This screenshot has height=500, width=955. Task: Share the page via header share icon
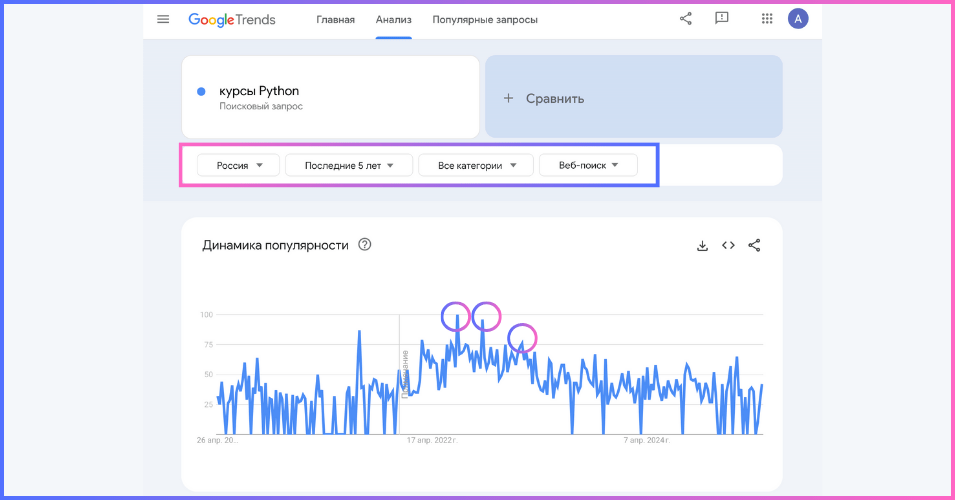tap(686, 19)
